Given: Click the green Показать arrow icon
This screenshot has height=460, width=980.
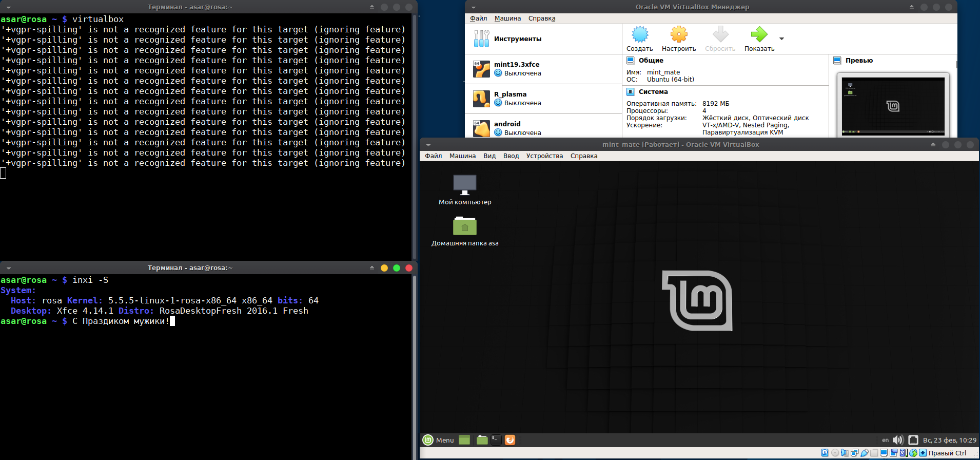Looking at the screenshot, I should click(759, 35).
